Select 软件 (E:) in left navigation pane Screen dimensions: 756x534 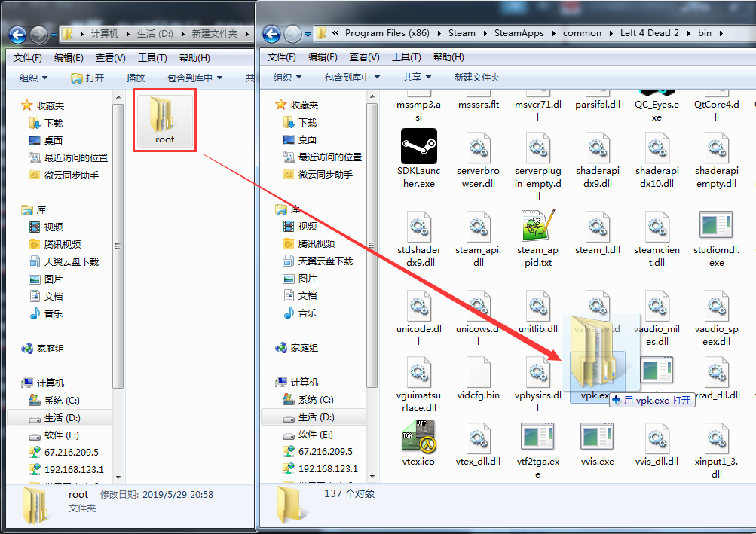(x=61, y=435)
